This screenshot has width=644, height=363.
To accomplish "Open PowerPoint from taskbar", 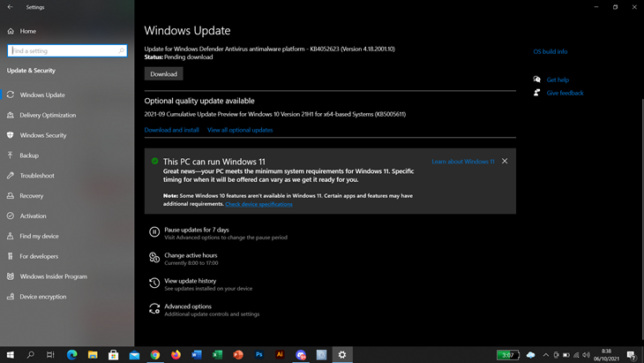I will pos(238,355).
